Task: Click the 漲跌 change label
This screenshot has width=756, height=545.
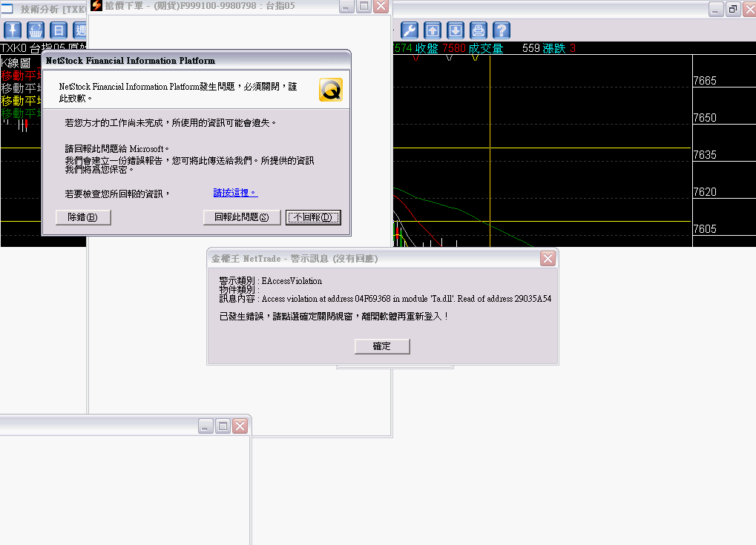Action: (x=554, y=48)
